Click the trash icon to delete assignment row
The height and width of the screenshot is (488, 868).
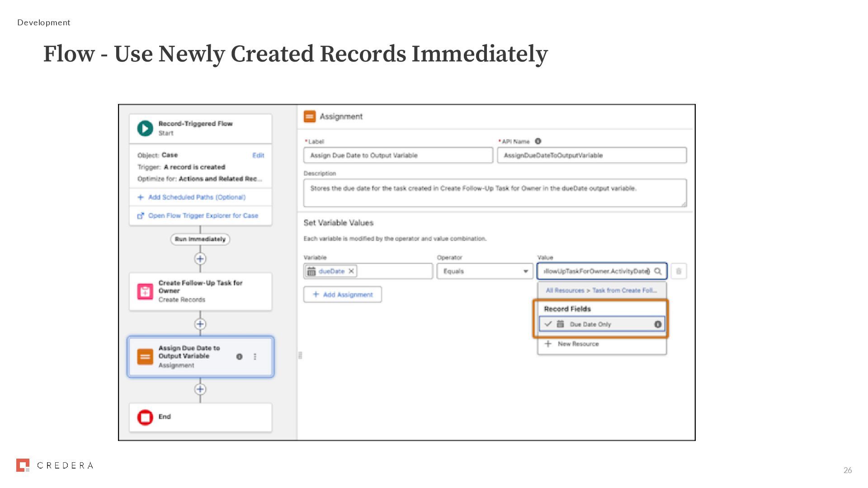(679, 271)
